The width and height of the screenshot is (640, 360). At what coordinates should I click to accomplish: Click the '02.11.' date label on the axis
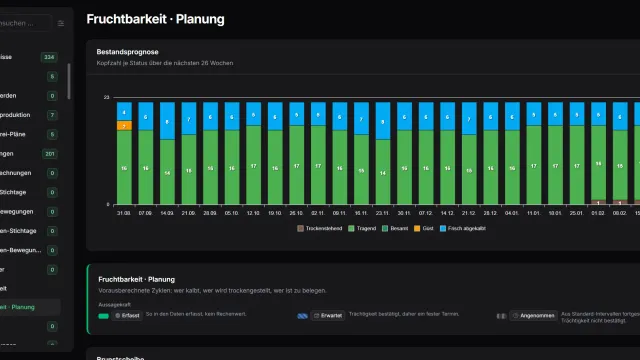318,213
